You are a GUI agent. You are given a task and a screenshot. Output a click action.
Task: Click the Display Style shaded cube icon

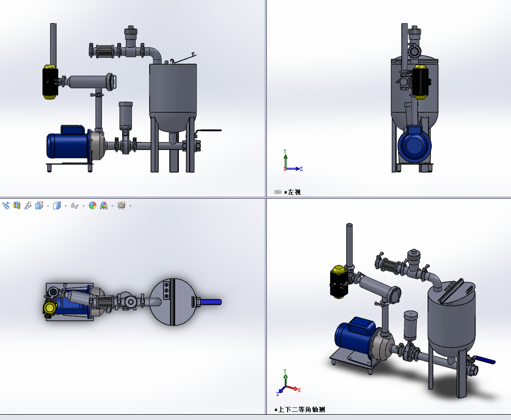pyautogui.click(x=57, y=205)
